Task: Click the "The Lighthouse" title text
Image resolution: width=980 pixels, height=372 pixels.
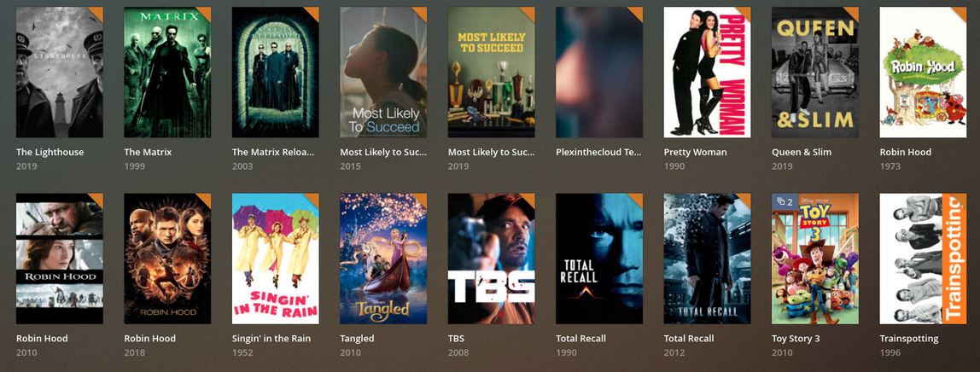Action: (x=50, y=152)
